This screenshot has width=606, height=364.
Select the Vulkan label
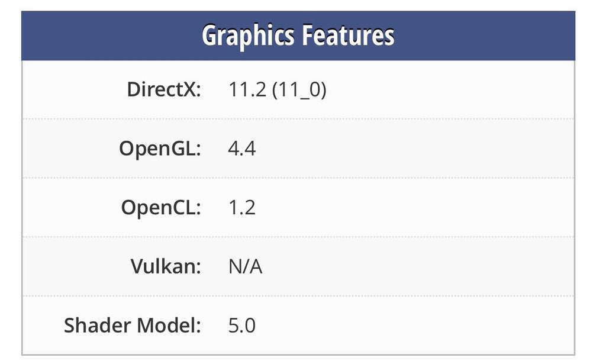(166, 267)
